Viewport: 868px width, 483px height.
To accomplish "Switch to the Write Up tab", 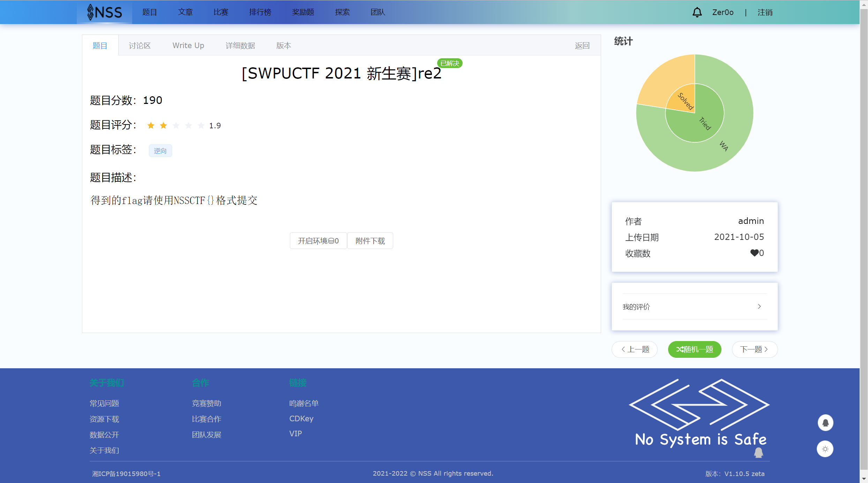I will pos(188,45).
